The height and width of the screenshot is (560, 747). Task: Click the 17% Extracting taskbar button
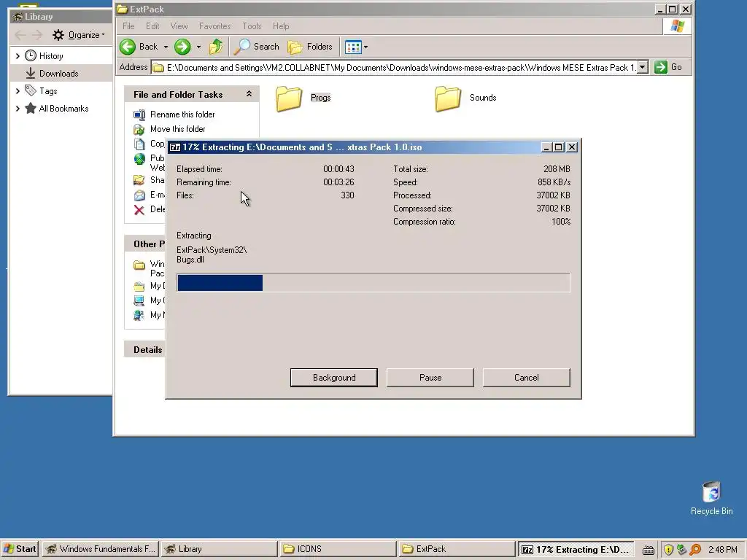click(x=576, y=550)
